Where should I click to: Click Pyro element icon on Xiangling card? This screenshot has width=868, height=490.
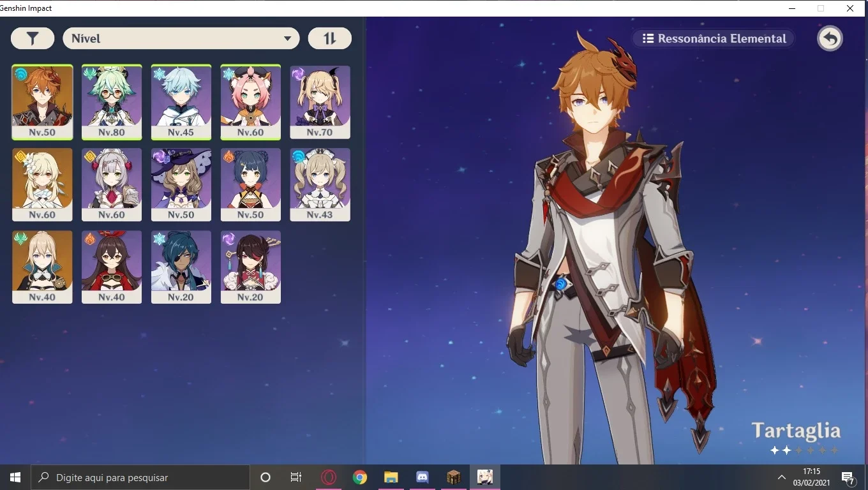click(229, 156)
